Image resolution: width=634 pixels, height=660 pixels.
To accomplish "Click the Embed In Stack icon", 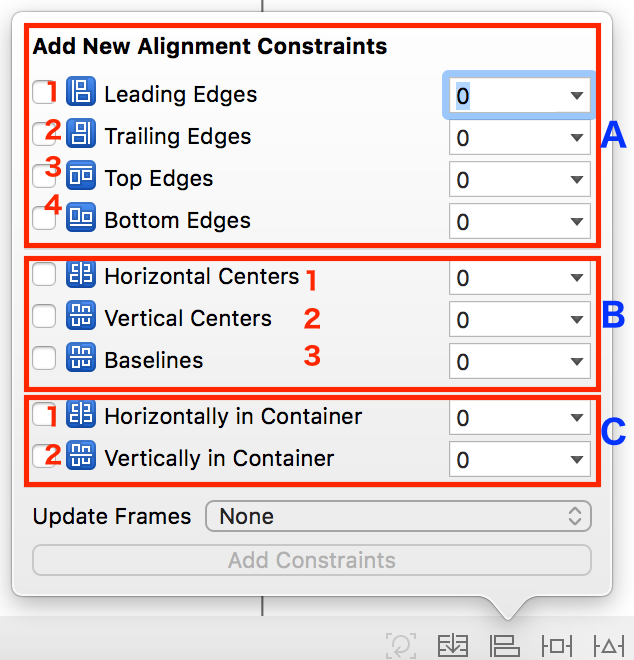I will 453,646.
